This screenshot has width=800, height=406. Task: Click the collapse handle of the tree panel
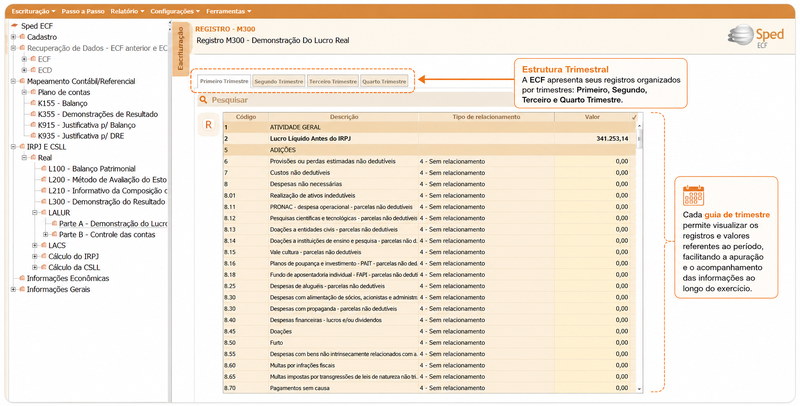[x=170, y=23]
